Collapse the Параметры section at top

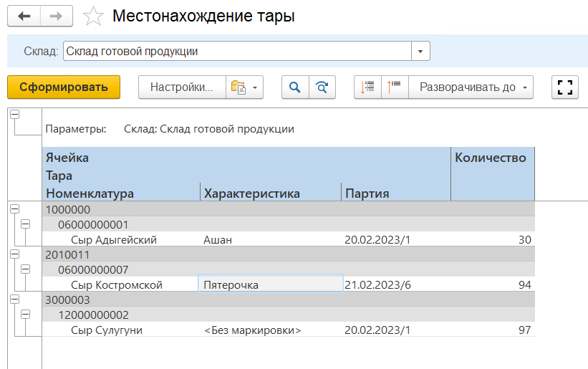tap(14, 115)
